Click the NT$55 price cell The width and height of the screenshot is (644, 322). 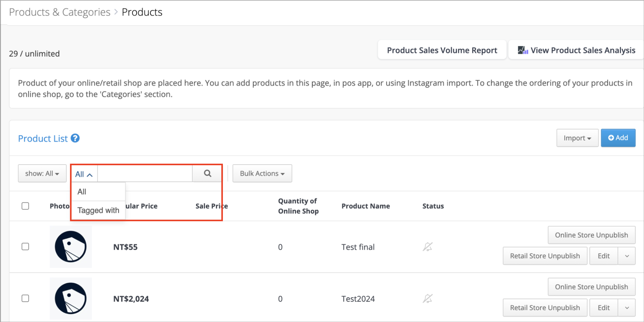pos(125,247)
